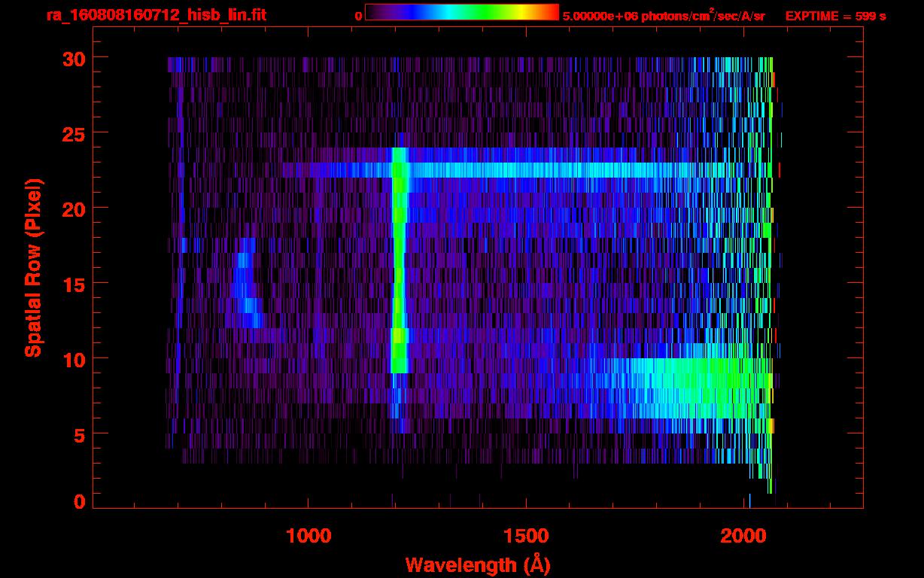The height and width of the screenshot is (578, 924).
Task: Click the EXPTIME = 599 s text
Action: coord(835,16)
